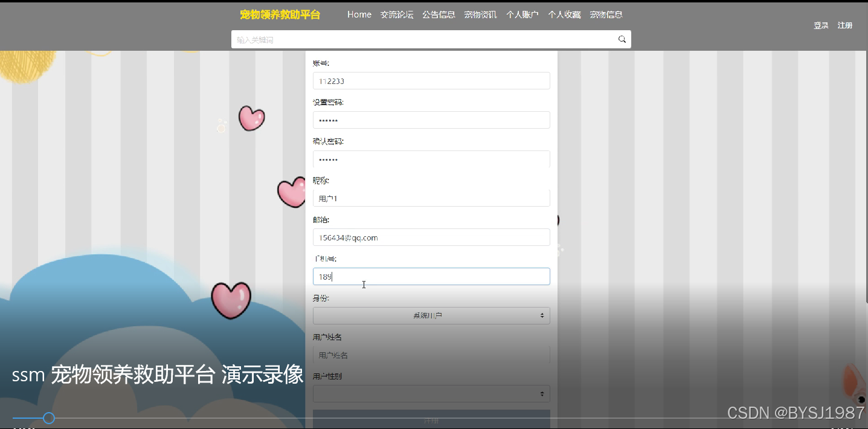
Task: Open the 身份 dropdown showing 系统用户
Action: pos(431,315)
